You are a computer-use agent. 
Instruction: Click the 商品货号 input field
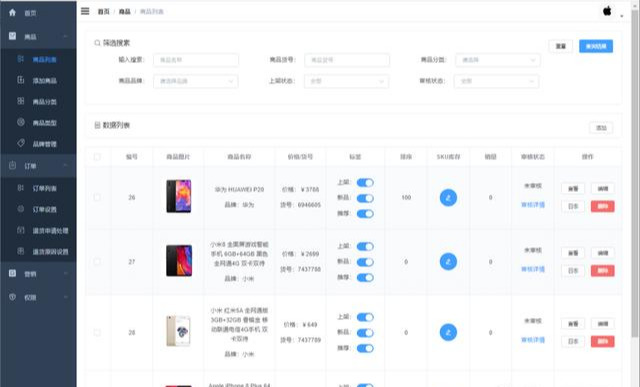coord(347,60)
